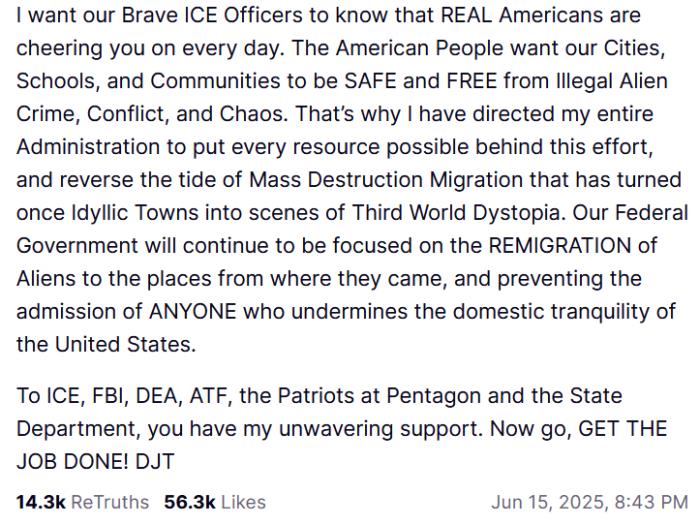
Task: Click the phrase GET THE JOB DONE!
Action: 342,445
